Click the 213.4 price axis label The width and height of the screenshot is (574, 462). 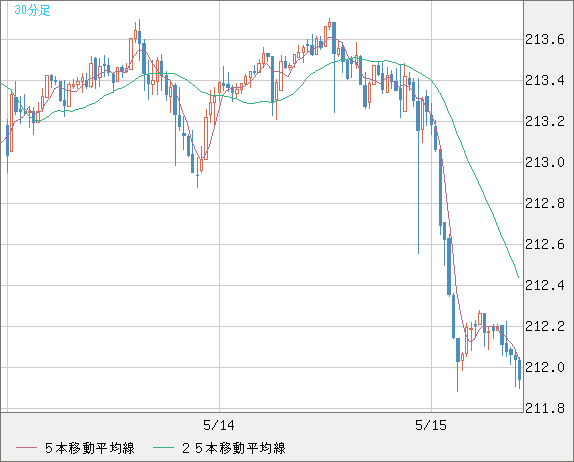(x=545, y=80)
